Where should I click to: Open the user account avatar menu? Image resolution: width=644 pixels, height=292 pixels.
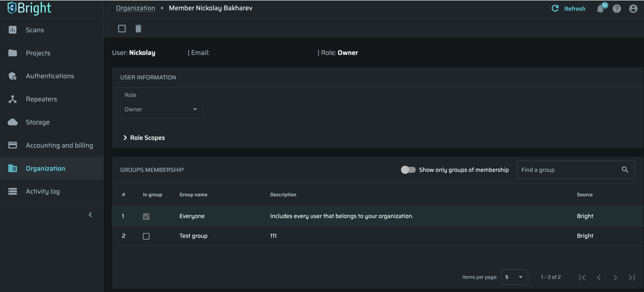click(x=633, y=9)
